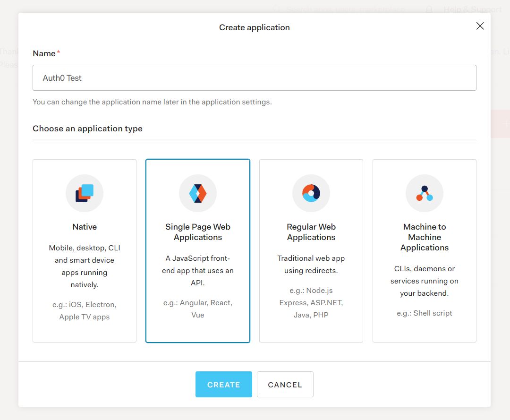This screenshot has width=510, height=420.
Task: Choose the Native title label
Action: tap(85, 227)
